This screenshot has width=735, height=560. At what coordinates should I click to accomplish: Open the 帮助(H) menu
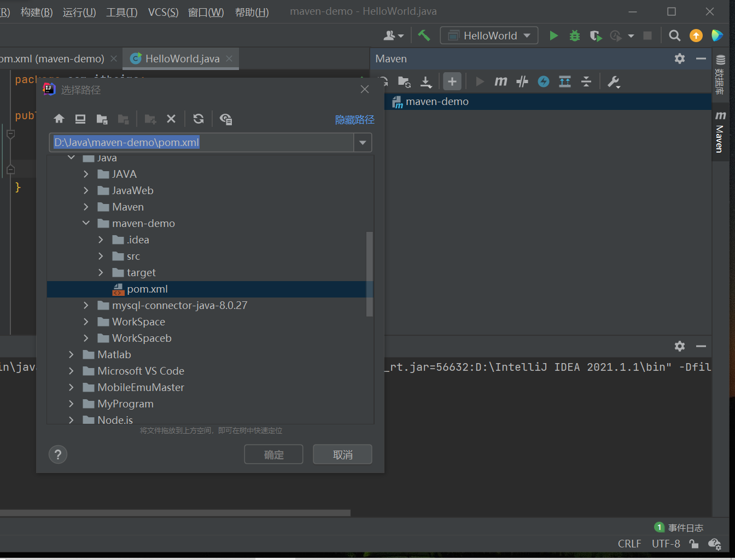pos(252,12)
